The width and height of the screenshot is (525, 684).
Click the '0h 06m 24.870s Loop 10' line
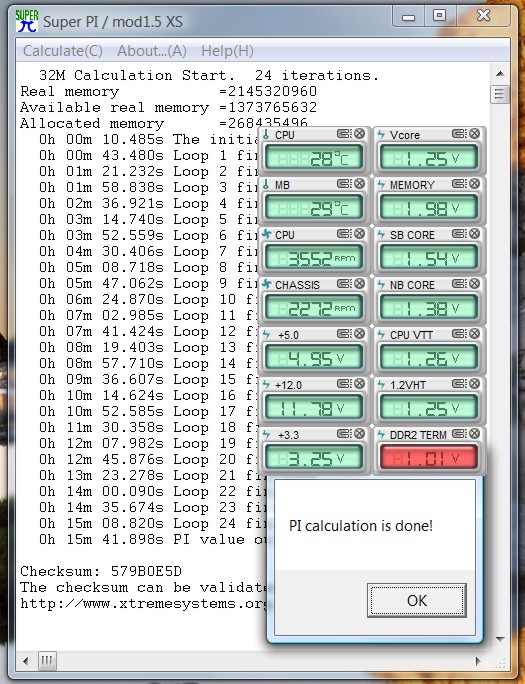tap(147, 300)
